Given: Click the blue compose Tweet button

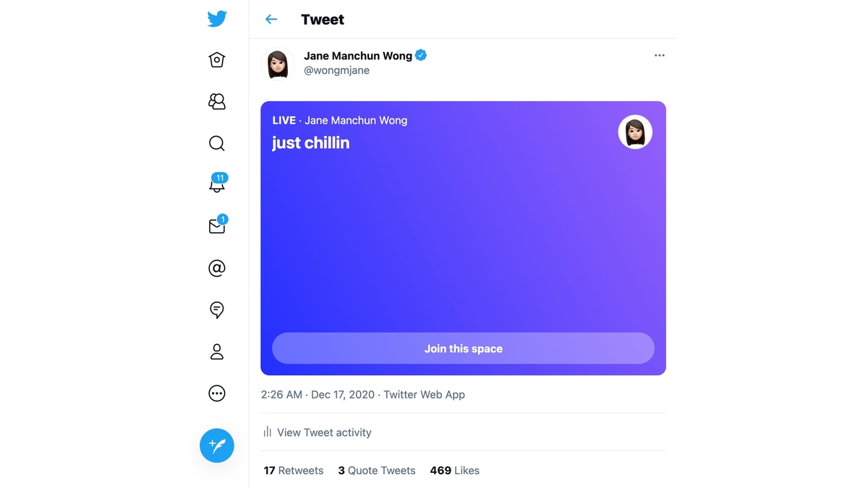Looking at the screenshot, I should tap(216, 445).
